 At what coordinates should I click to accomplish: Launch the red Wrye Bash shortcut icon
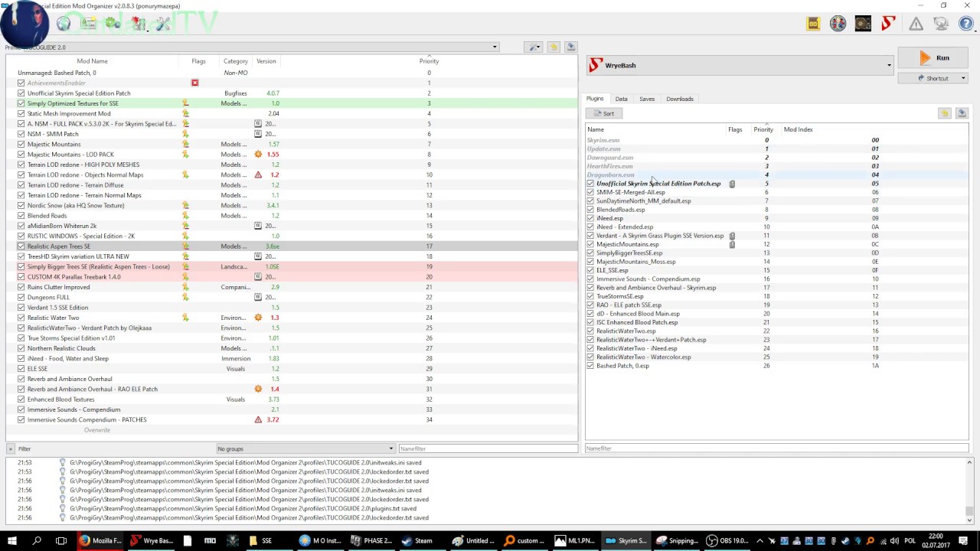pyautogui.click(x=888, y=24)
